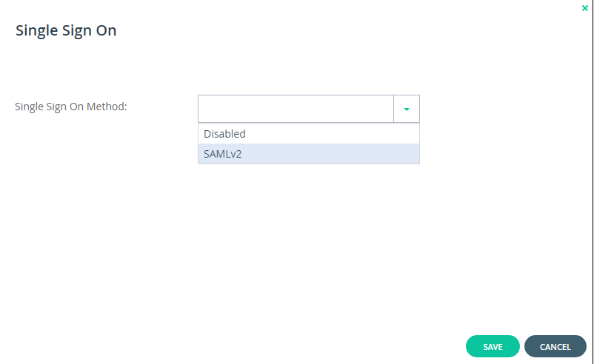Click the dialog title text

66,31
